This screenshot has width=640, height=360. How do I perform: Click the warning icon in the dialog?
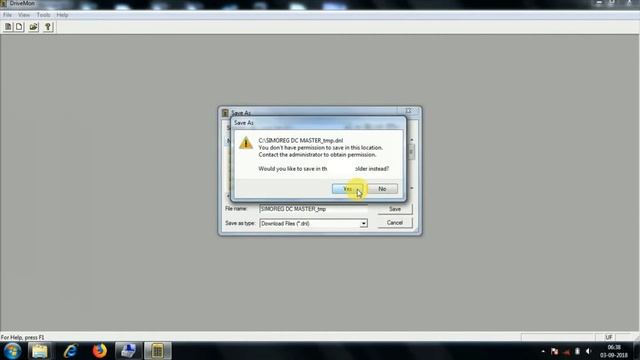pos(246,143)
